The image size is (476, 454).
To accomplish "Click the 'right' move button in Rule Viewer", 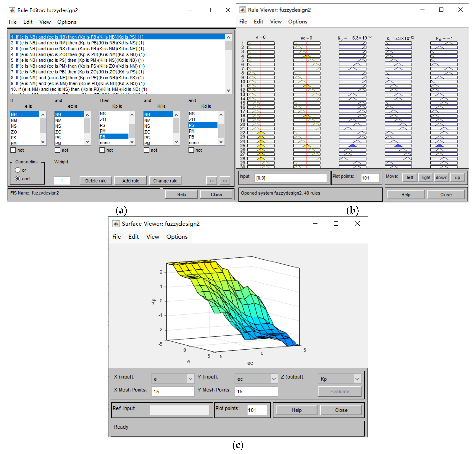I will pyautogui.click(x=426, y=177).
